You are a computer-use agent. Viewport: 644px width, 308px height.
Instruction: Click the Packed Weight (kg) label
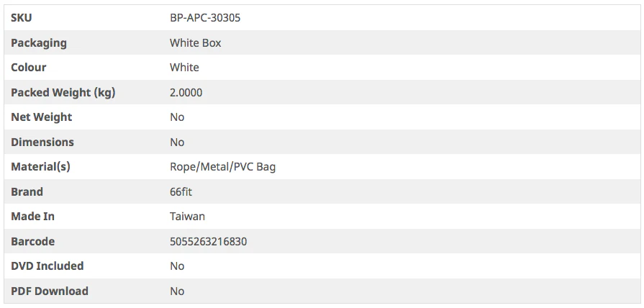pos(63,93)
